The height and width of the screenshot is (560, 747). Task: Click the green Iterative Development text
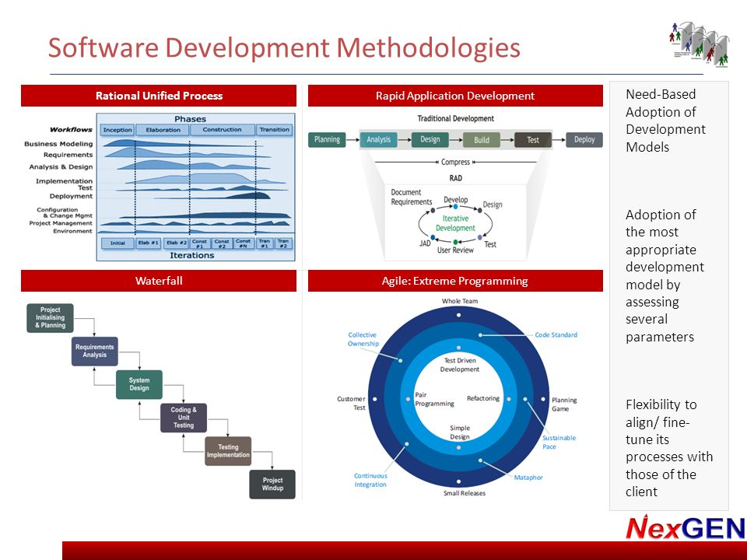tap(455, 223)
